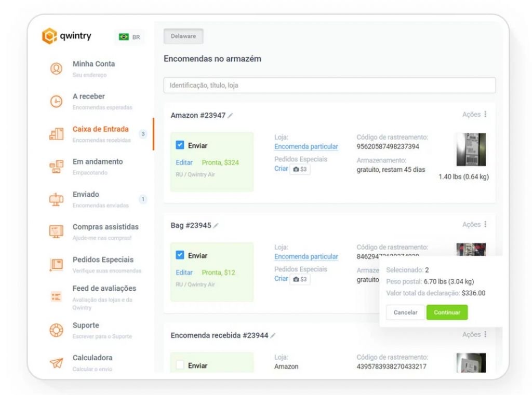Click the Brazil flag icon
The width and height of the screenshot is (532, 395).
click(124, 37)
